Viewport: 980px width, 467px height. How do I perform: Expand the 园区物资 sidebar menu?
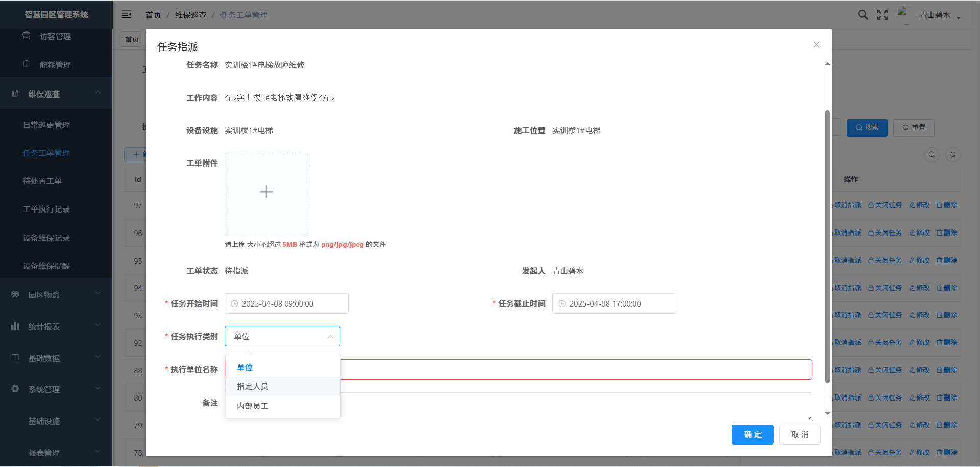coord(56,295)
